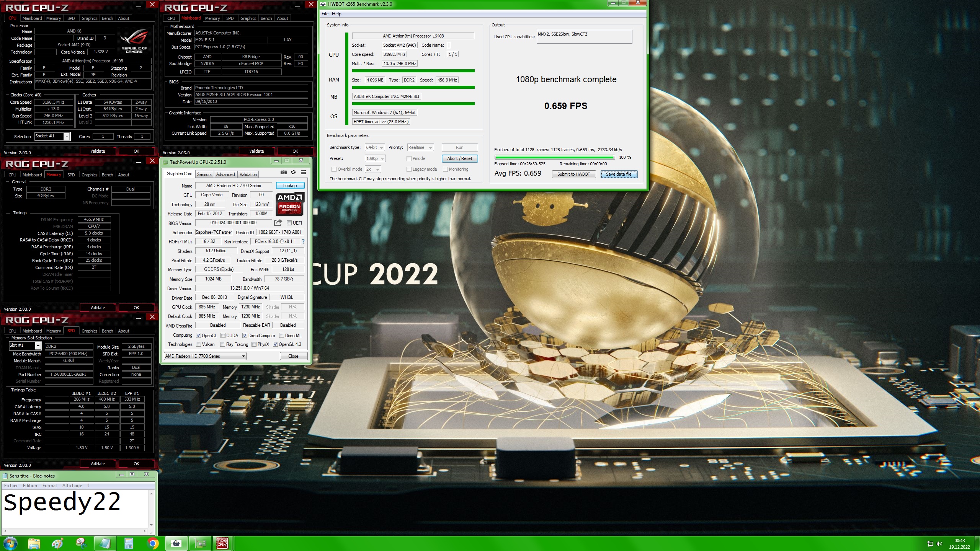Click the Bus Interface question mark icon
The height and width of the screenshot is (551, 980).
click(x=303, y=241)
